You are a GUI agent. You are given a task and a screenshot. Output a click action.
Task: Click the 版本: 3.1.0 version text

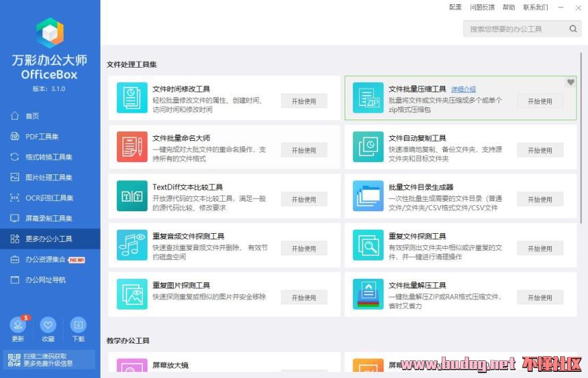49,89
